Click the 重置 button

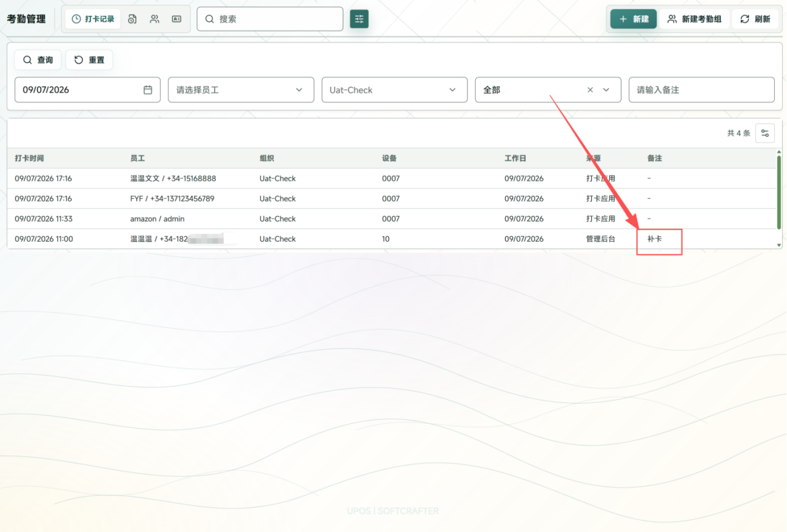point(89,60)
